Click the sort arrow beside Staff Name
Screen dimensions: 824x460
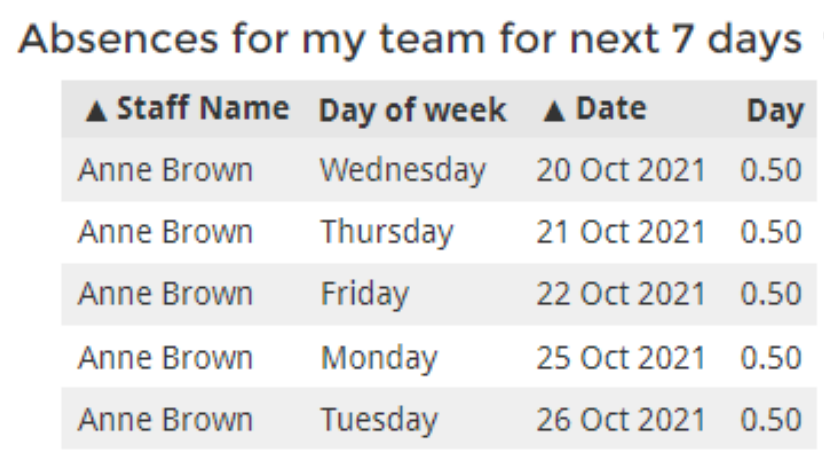(x=96, y=111)
